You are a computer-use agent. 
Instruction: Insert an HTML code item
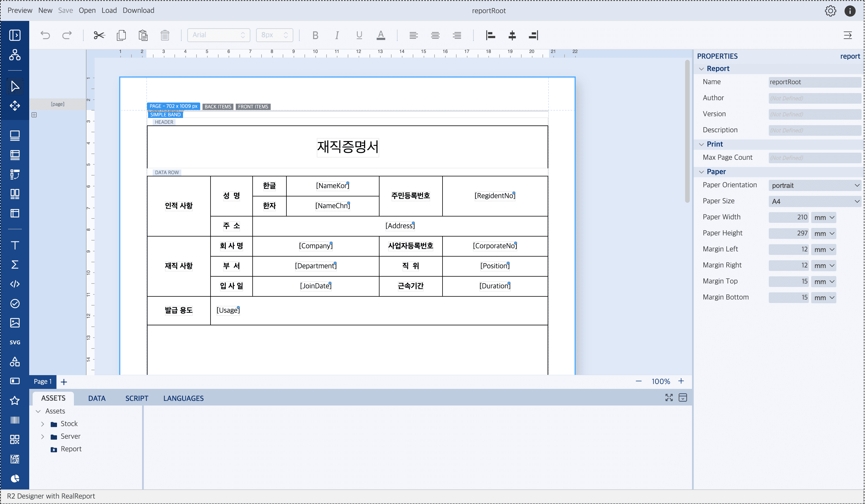[15, 284]
